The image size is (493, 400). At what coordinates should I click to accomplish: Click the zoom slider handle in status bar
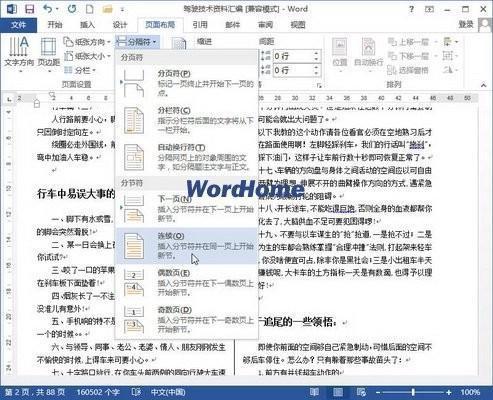tap(413, 392)
